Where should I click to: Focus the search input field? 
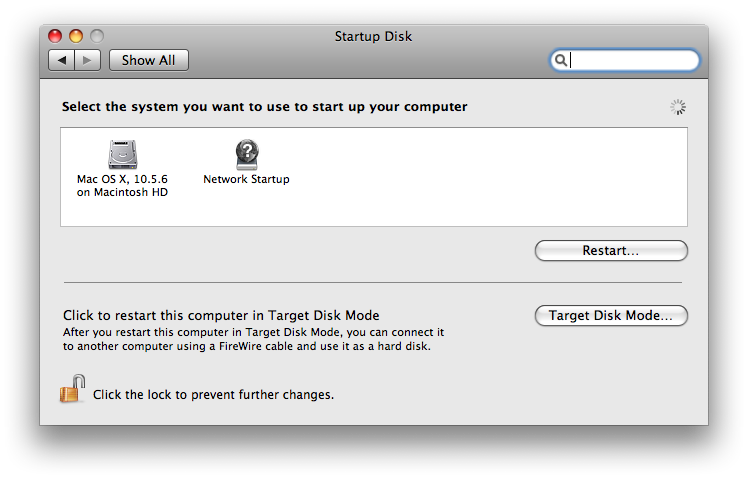tap(634, 60)
